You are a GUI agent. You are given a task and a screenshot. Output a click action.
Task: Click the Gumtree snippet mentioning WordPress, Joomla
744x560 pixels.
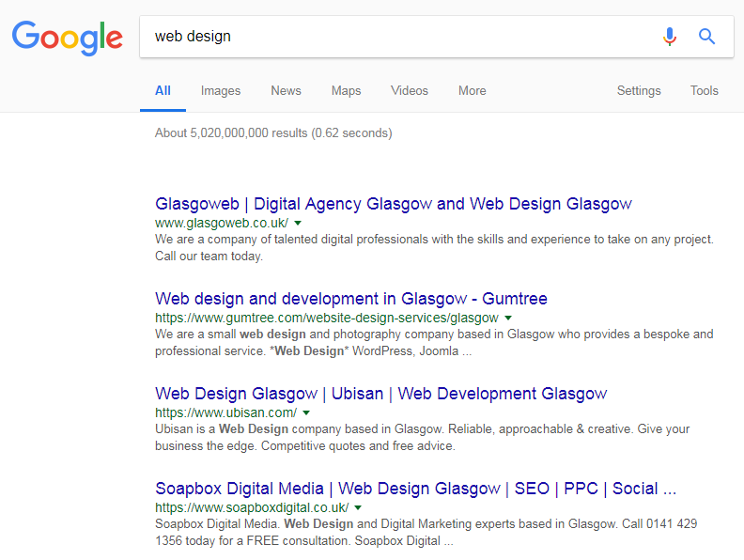pos(434,343)
